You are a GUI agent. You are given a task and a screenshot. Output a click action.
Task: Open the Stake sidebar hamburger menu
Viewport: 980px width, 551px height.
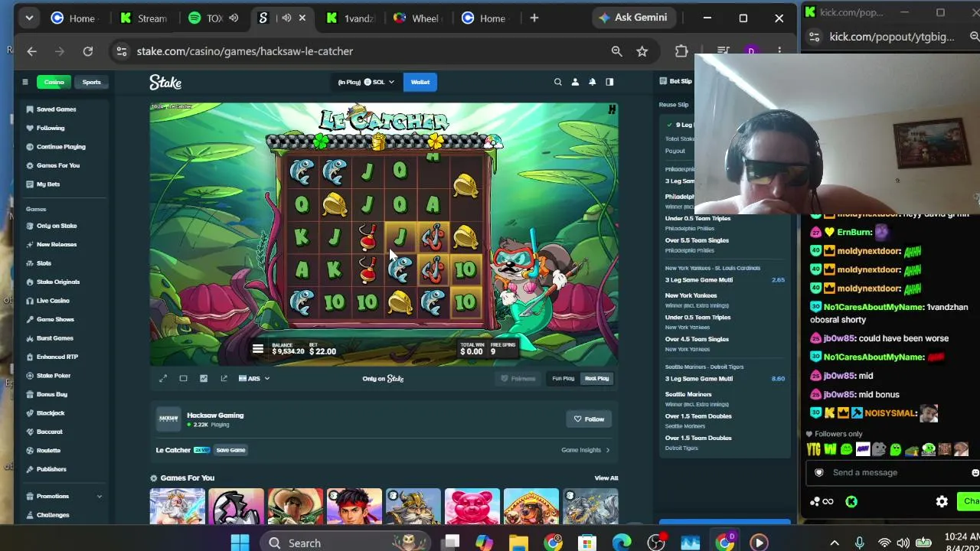[x=24, y=82]
